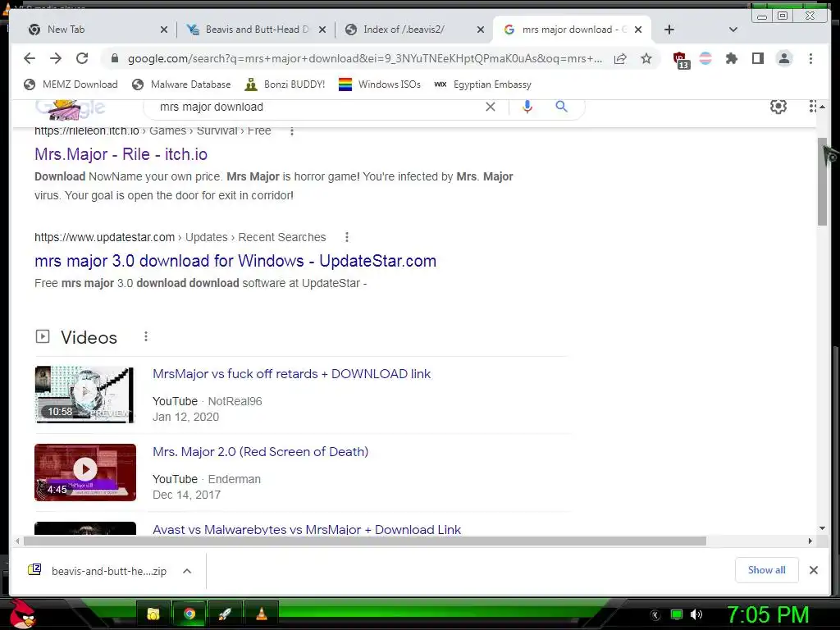Open the Angry Birds start button
Screen dimensions: 840x630
22,614
